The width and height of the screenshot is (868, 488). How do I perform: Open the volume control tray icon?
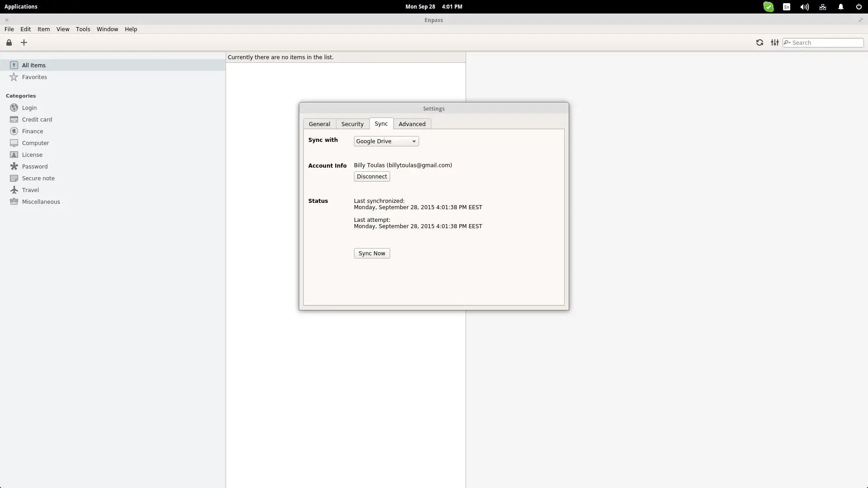[805, 7]
